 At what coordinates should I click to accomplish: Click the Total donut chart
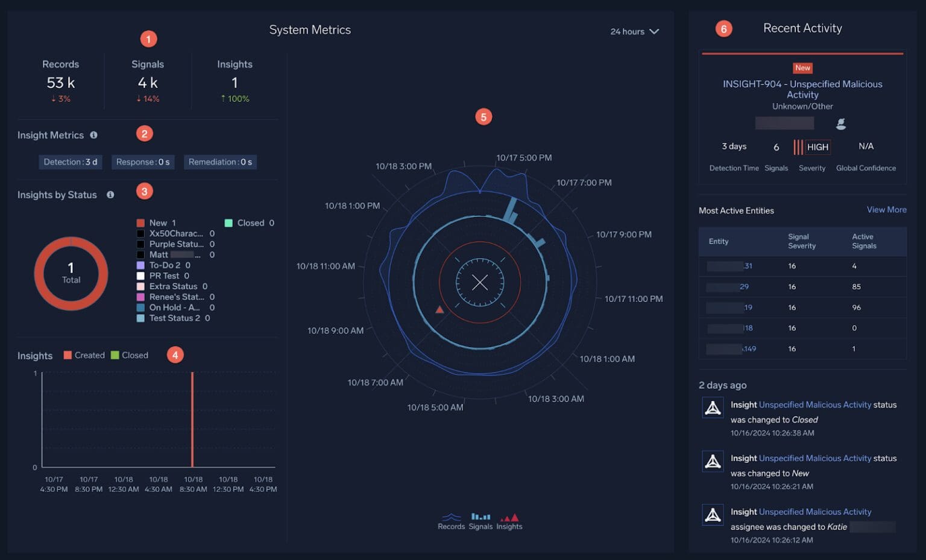71,274
